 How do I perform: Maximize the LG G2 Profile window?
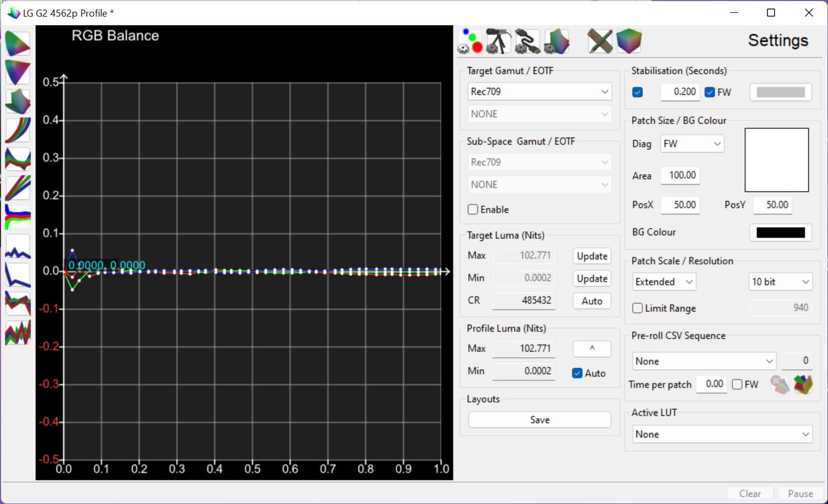click(771, 12)
